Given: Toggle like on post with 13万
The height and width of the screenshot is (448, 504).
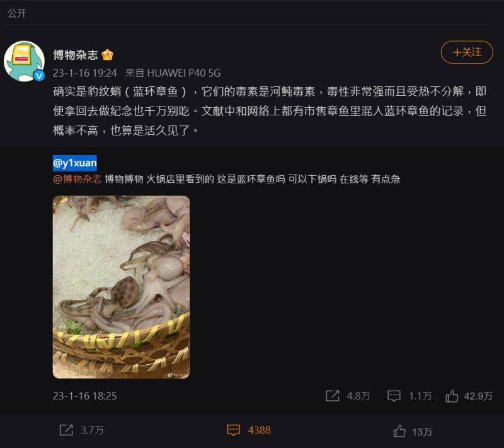Looking at the screenshot, I should [x=399, y=431].
